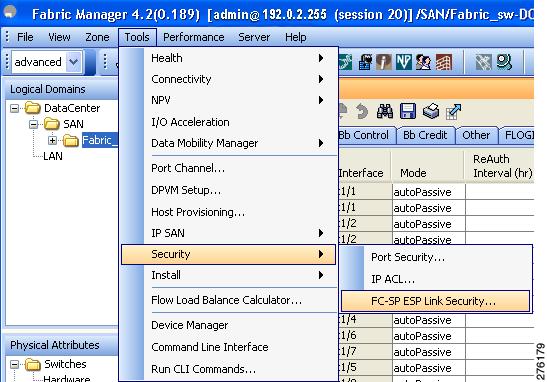This screenshot has width=547, height=382.
Task: Click the red brick firewall toolbar icon
Action: point(443,62)
